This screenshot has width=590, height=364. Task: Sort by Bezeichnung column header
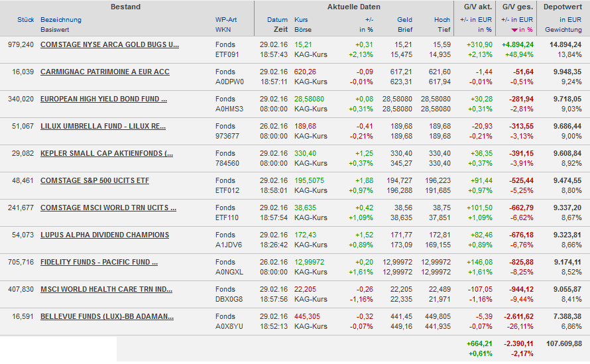(x=61, y=20)
